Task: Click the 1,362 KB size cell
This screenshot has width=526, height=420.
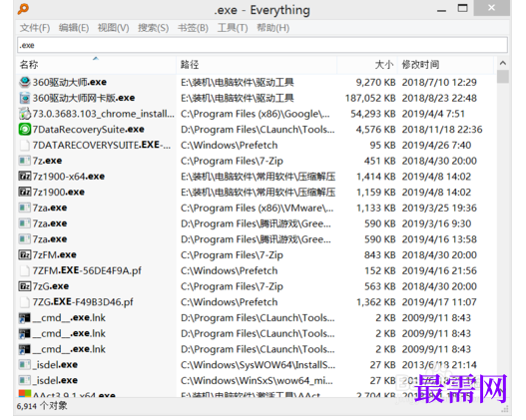Action: [x=376, y=302]
